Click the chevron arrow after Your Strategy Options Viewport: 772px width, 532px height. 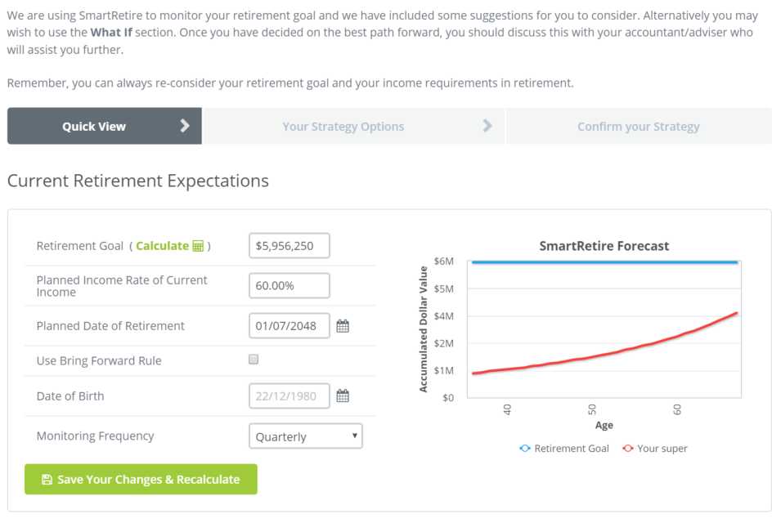coord(487,126)
